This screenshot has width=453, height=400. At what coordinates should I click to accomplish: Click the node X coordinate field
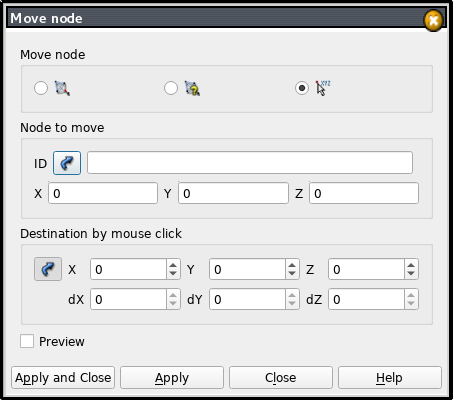point(103,193)
